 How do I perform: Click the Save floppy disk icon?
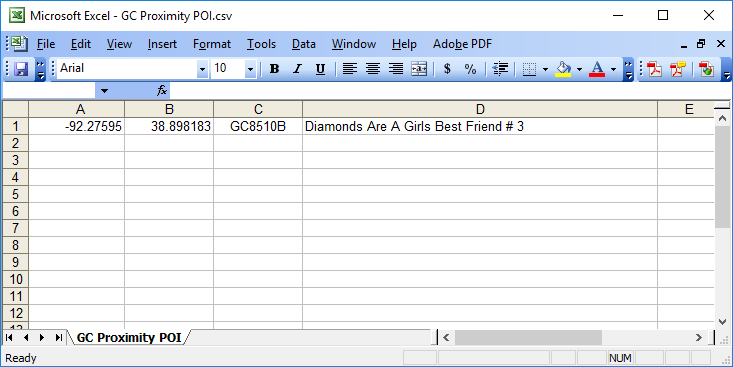[x=21, y=69]
